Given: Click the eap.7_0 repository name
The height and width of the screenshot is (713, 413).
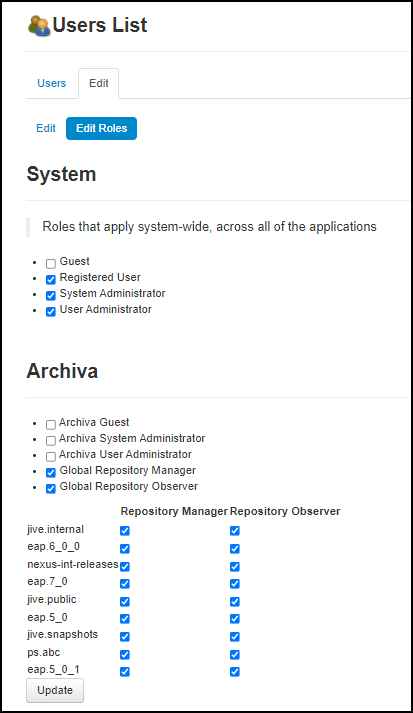Looking at the screenshot, I should (47, 582).
